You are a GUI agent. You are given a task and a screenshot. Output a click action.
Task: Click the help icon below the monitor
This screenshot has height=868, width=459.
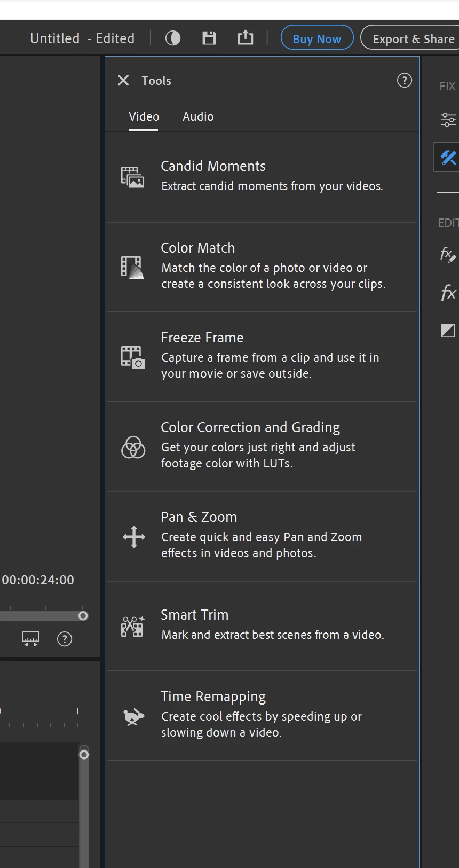[x=65, y=639]
